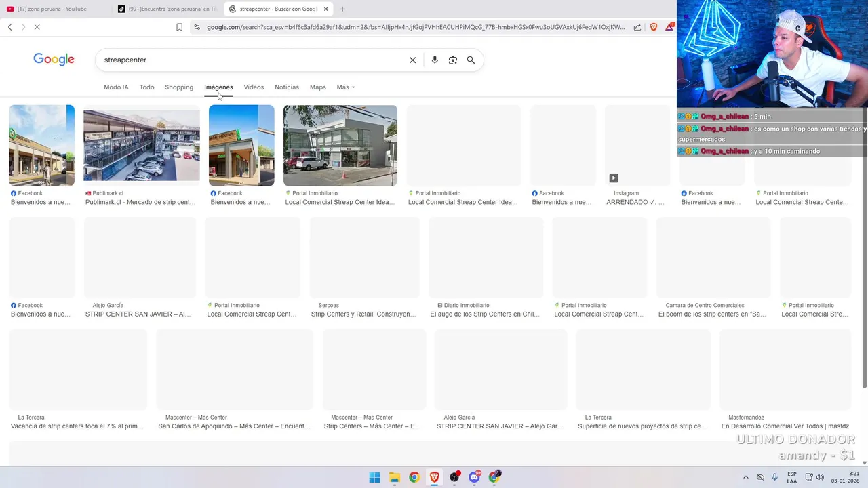The image size is (868, 488).
Task: Run the search with the magnifier icon
Action: pos(471,60)
